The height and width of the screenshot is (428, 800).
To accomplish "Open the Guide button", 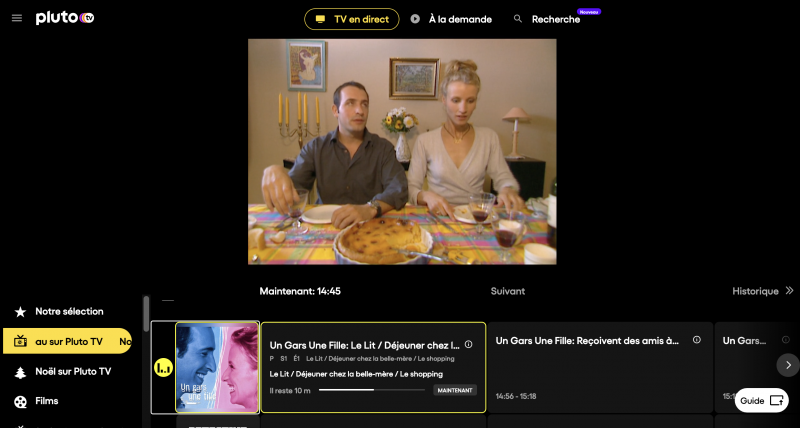I will point(762,400).
